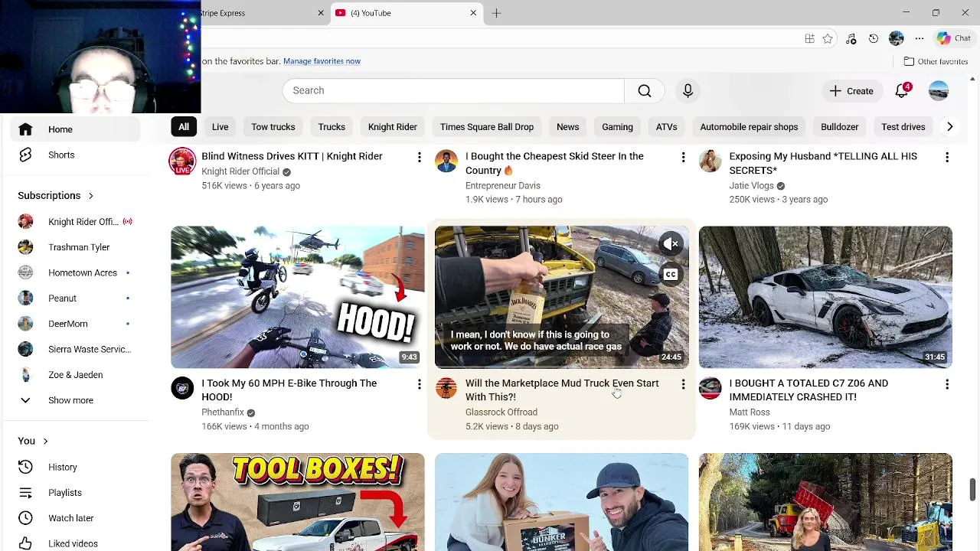The width and height of the screenshot is (980, 551).
Task: Select the Live filter chip
Action: [220, 127]
